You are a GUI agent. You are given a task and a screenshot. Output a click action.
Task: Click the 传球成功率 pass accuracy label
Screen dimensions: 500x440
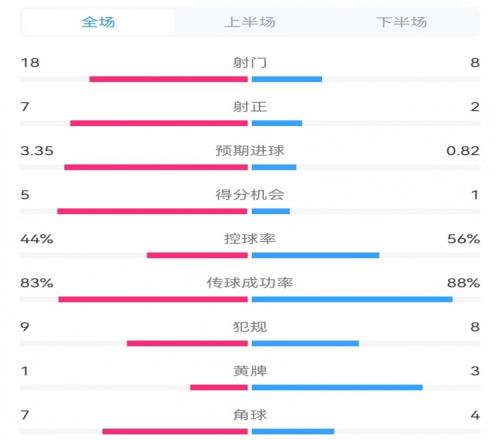pyautogui.click(x=250, y=283)
